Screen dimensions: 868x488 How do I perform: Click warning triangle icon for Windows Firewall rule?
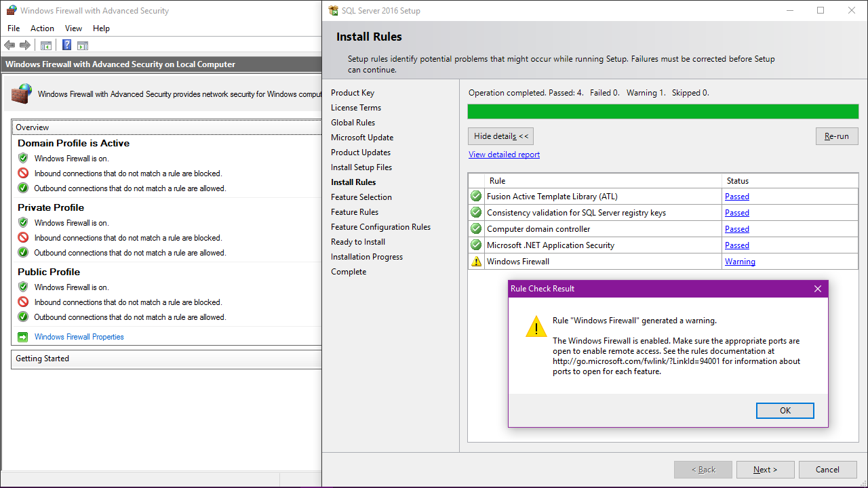(476, 262)
